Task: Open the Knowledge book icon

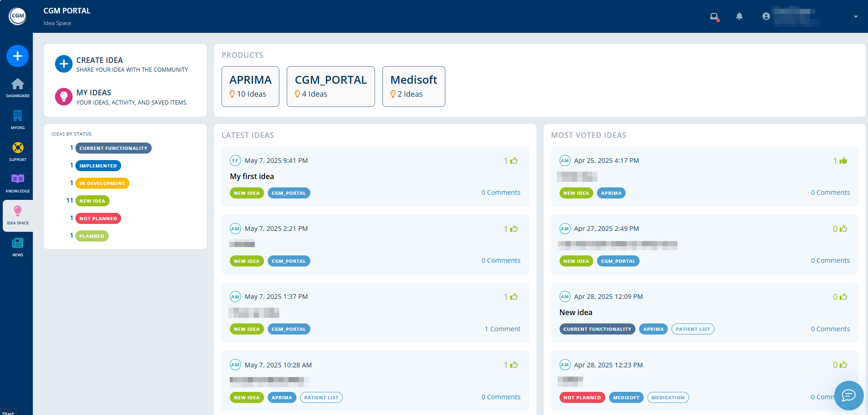Action: pyautogui.click(x=18, y=182)
